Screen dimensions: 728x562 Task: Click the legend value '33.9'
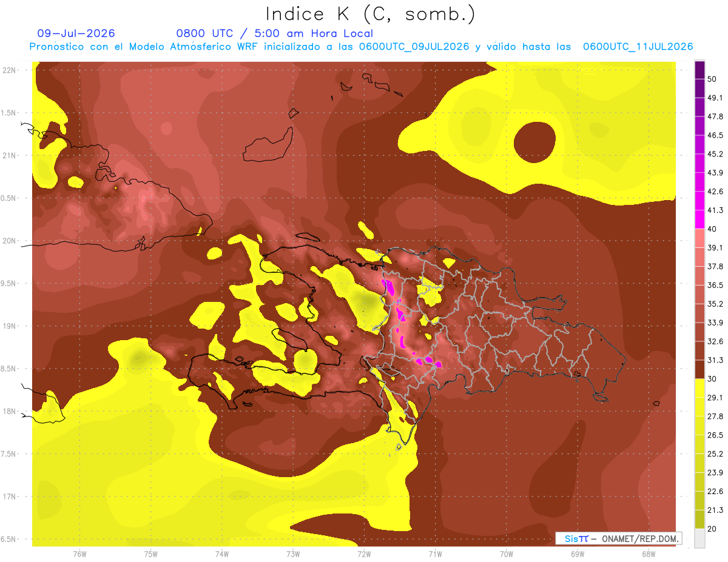coord(715,323)
